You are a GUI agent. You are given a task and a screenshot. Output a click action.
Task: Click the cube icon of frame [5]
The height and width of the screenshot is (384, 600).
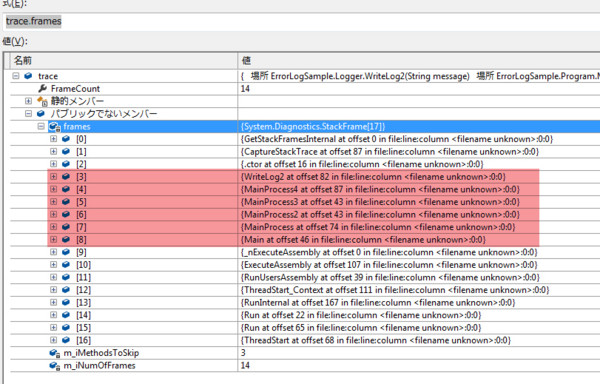[66, 202]
